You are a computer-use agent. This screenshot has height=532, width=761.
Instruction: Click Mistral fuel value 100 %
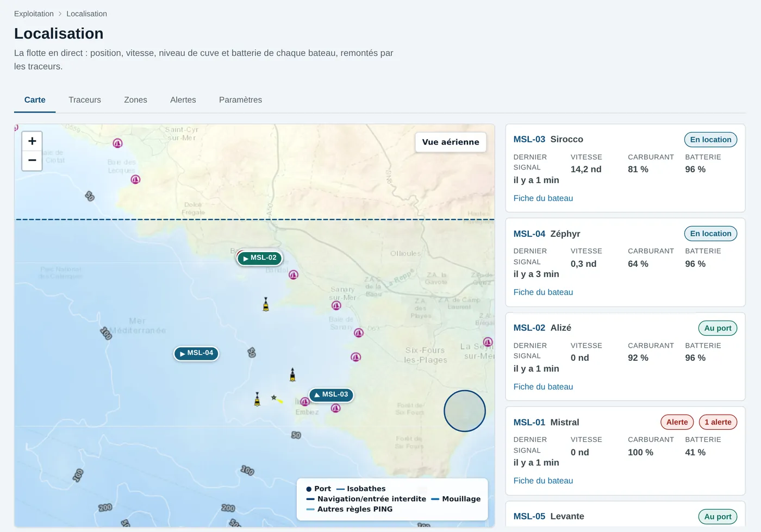640,453
